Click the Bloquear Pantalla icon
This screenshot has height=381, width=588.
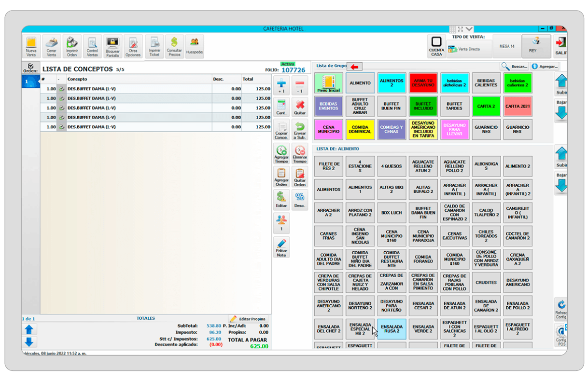(x=112, y=47)
